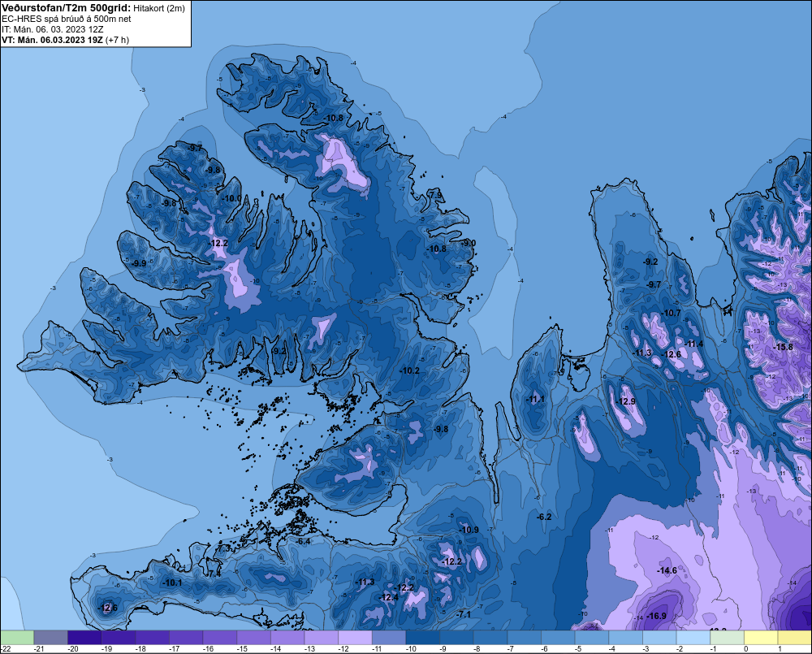Click the -10.9 temperature label
The image size is (812, 654).
pyautogui.click(x=469, y=530)
